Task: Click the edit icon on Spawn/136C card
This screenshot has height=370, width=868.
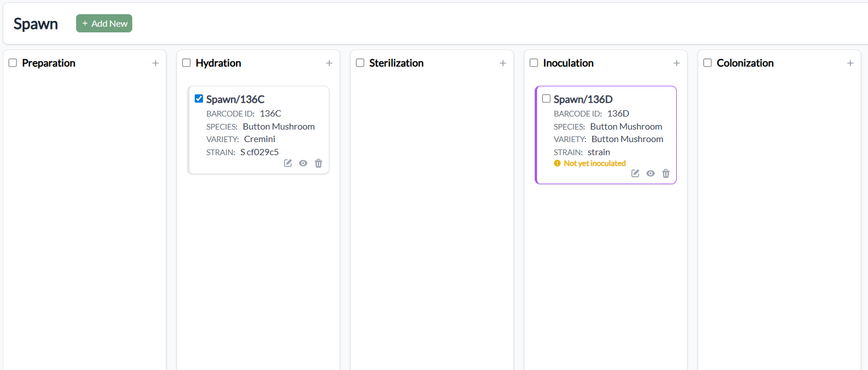Action: [x=288, y=163]
